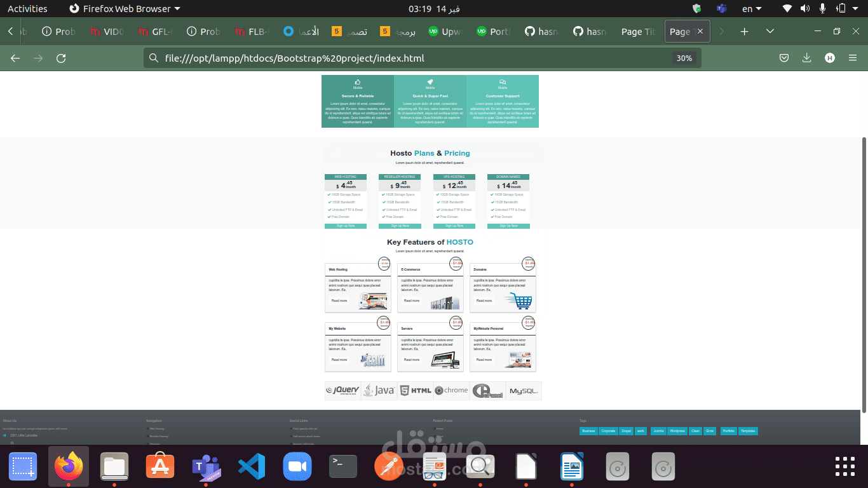Click Sign Up Now under Web Hosting

(346, 226)
